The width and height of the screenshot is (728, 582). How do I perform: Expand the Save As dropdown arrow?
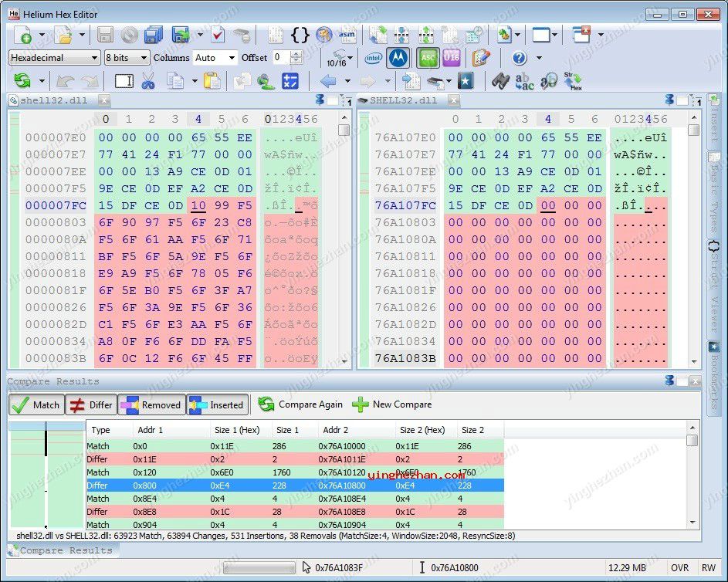pos(200,35)
